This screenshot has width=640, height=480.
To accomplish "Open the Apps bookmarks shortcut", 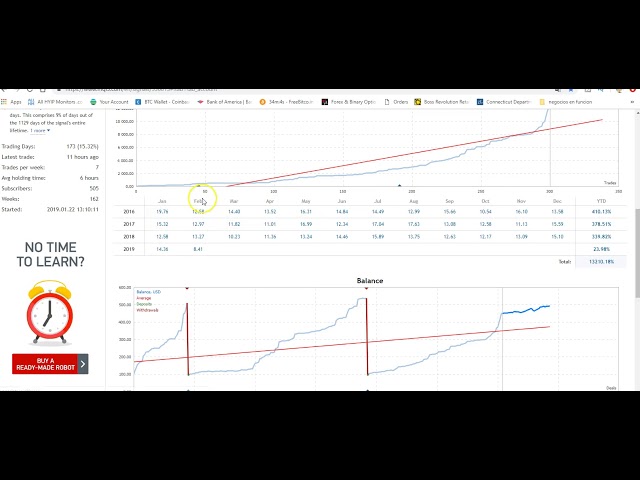I will click(x=13, y=101).
